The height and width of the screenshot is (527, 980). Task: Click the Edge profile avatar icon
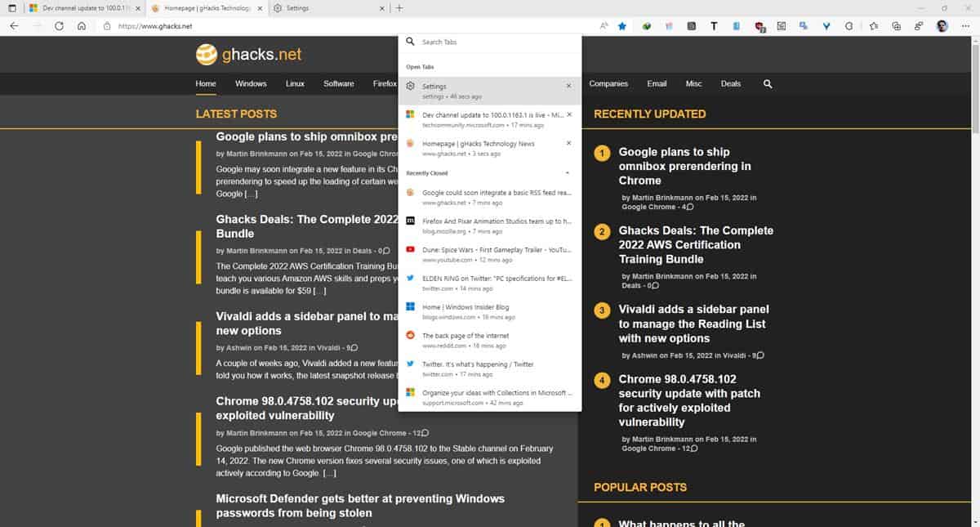coord(942,25)
